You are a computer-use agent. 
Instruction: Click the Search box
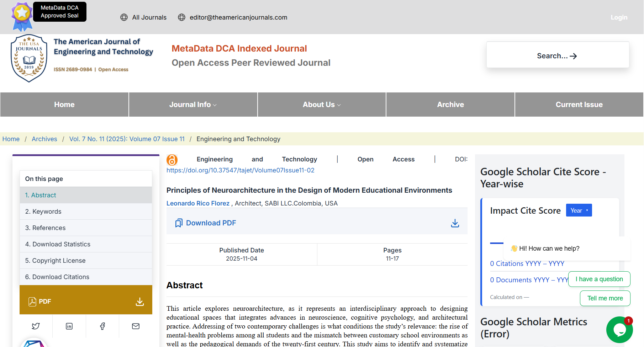557,56
